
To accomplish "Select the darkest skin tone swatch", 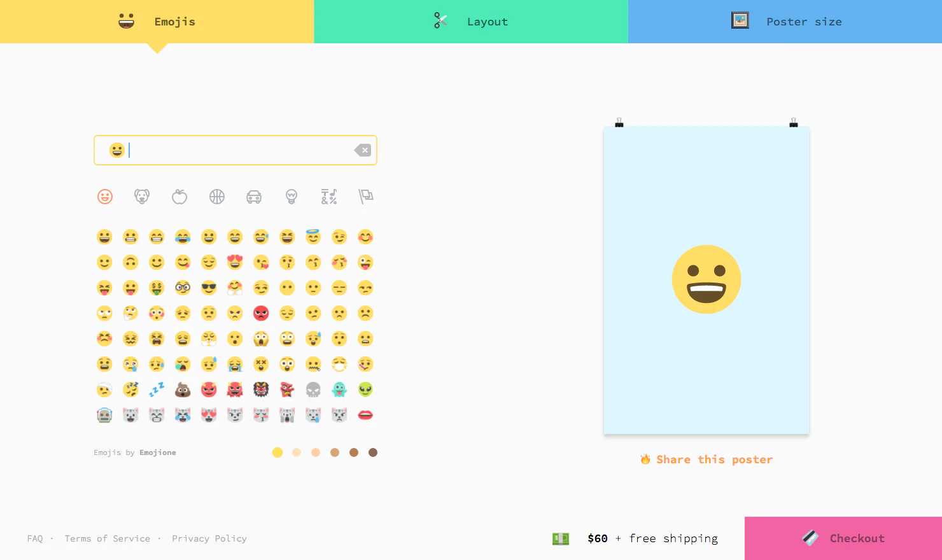I will pyautogui.click(x=373, y=452).
